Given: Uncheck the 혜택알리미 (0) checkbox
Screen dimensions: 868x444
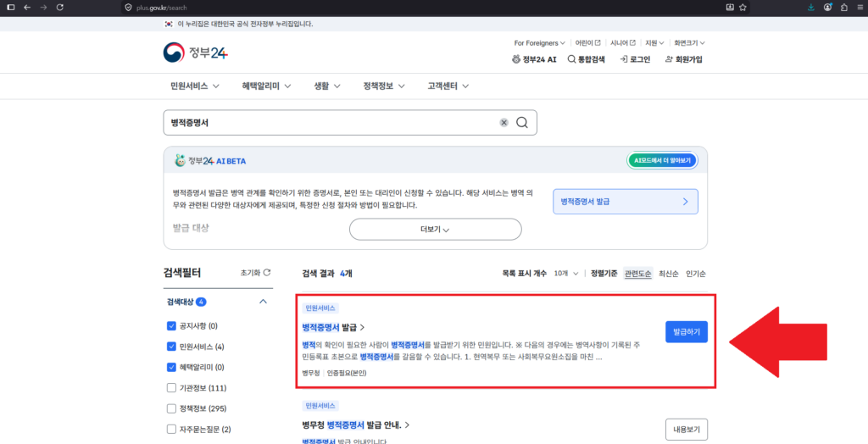Looking at the screenshot, I should [171, 367].
